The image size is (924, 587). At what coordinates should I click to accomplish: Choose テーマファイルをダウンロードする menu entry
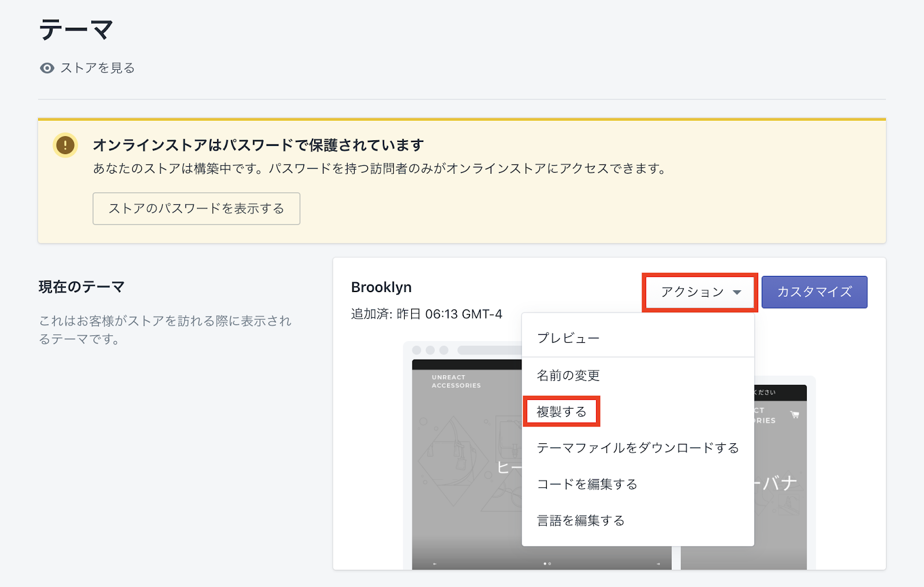(638, 448)
